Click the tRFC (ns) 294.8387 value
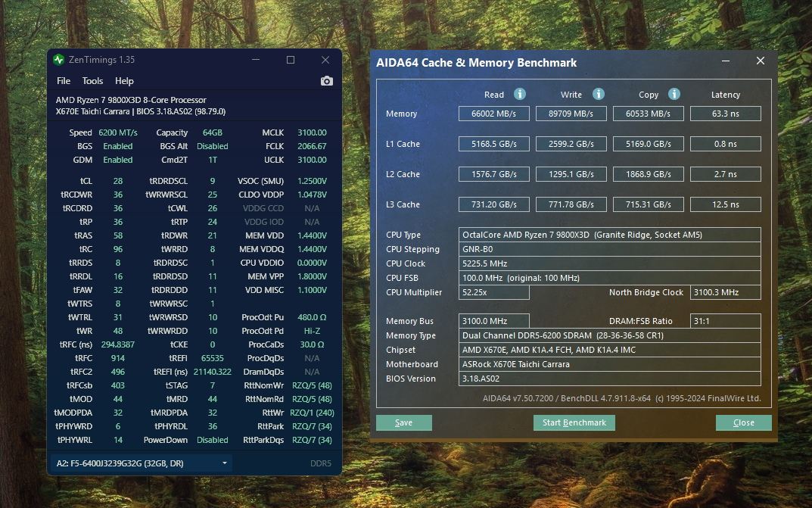Image resolution: width=812 pixels, height=508 pixels. [x=118, y=345]
